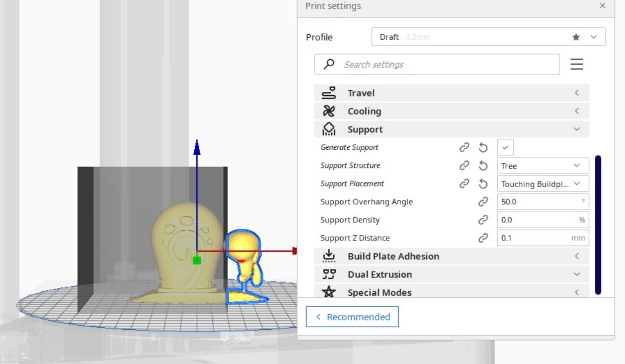Click the Support Placement label

pos(352,184)
